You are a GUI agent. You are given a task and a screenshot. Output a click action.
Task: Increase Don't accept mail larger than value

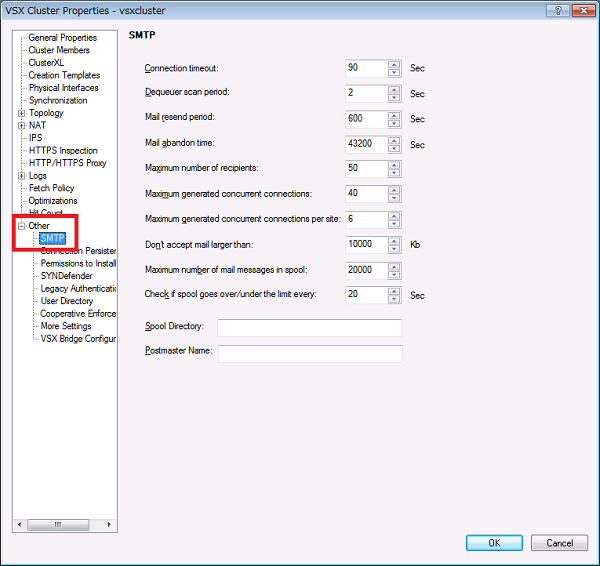point(394,241)
